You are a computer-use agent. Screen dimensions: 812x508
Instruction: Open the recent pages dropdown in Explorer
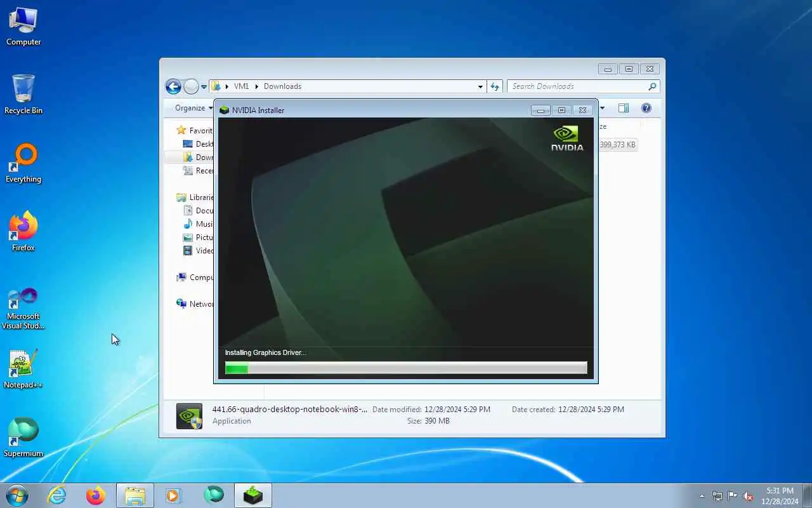[x=204, y=87]
